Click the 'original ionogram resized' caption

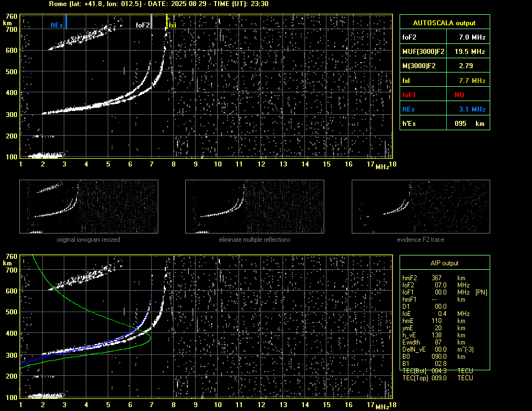pyautogui.click(x=88, y=240)
